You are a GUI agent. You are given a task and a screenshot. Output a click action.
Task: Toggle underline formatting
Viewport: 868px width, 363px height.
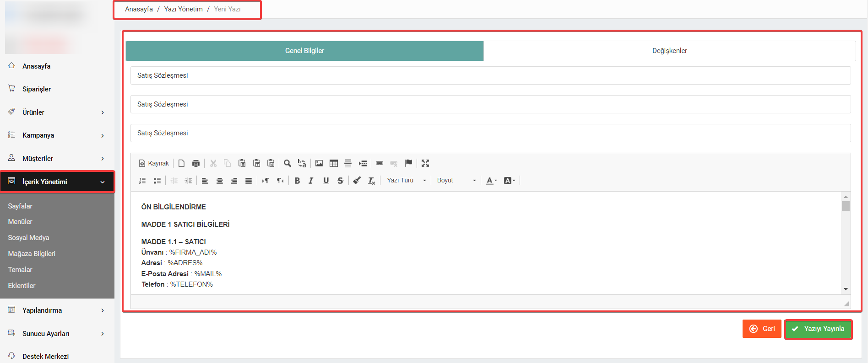326,181
